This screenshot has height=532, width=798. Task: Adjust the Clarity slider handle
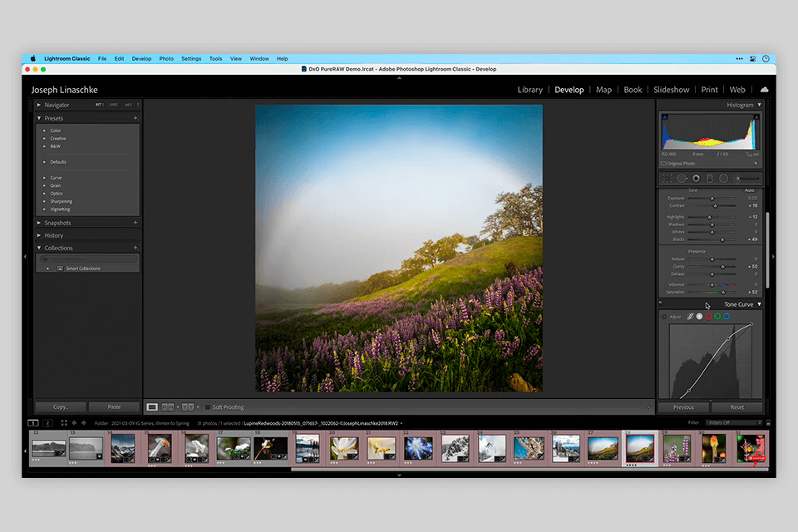[722, 267]
